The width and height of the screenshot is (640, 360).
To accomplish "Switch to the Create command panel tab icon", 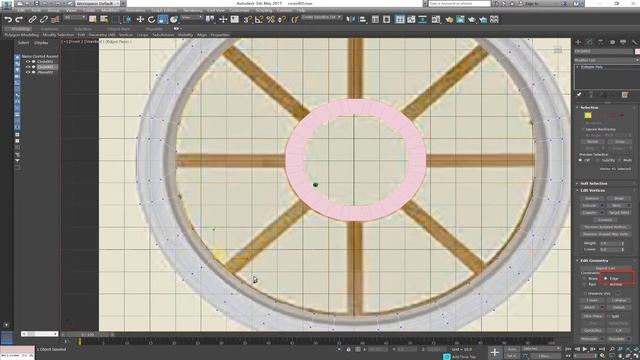I will (x=578, y=42).
